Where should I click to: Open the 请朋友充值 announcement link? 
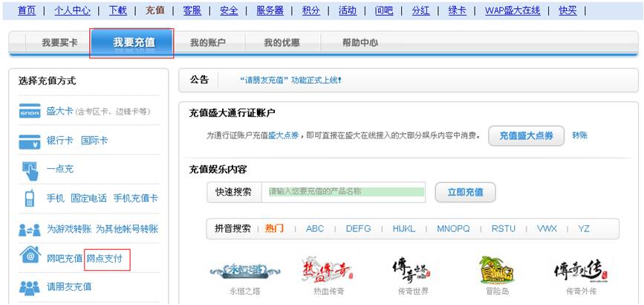pos(290,80)
